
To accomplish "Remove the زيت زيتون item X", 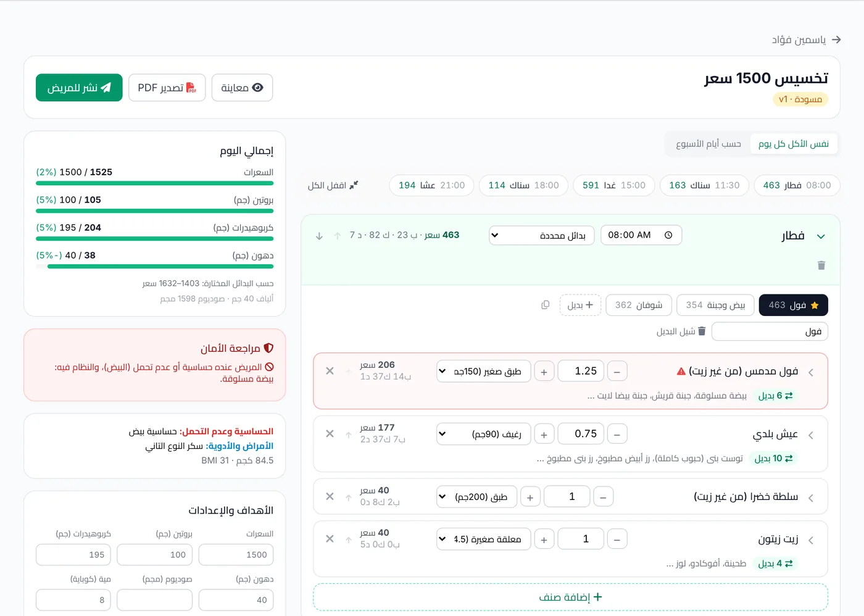I will [330, 539].
